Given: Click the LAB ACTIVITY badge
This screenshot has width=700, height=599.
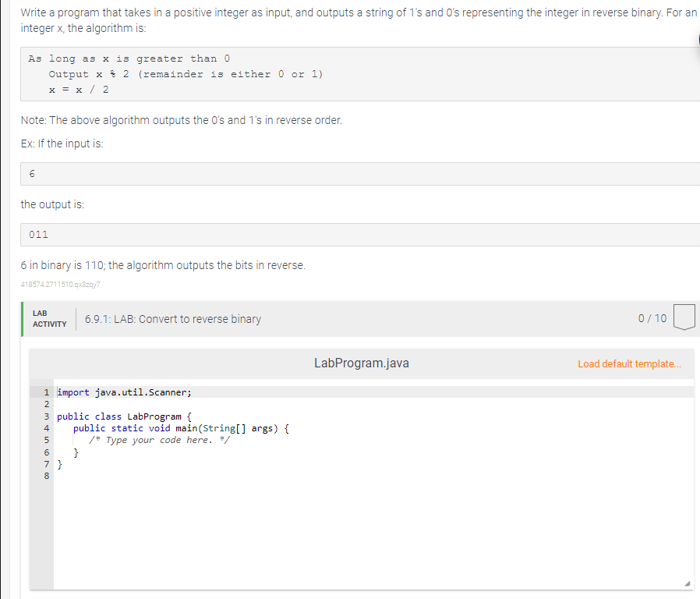Looking at the screenshot, I should click(x=48, y=317).
